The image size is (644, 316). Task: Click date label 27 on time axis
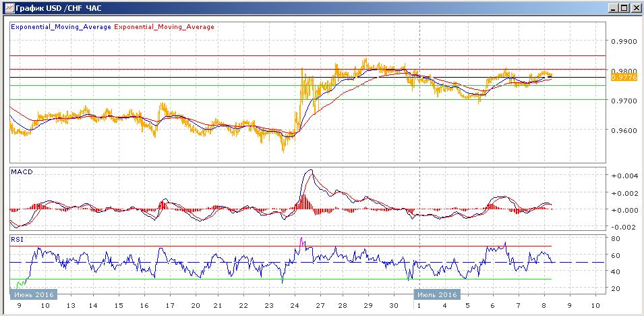tap(320, 306)
